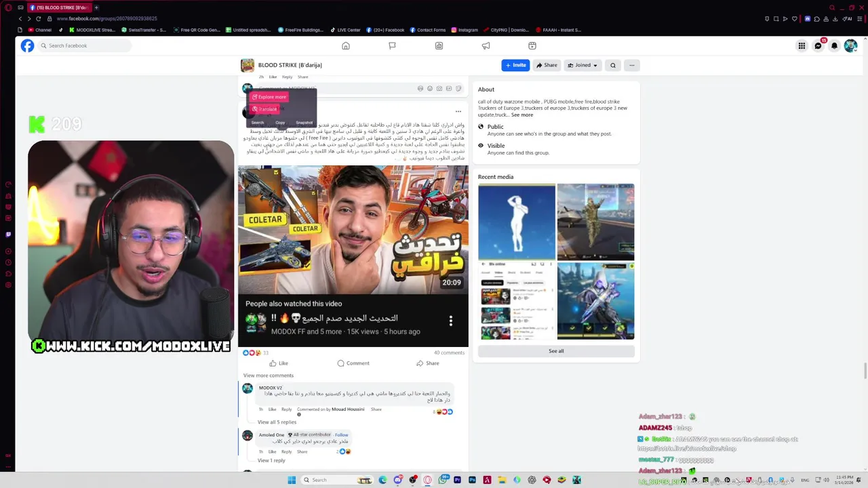Open the LIVE Center bookmark
Viewport: 868px width, 488px height.
click(x=345, y=30)
